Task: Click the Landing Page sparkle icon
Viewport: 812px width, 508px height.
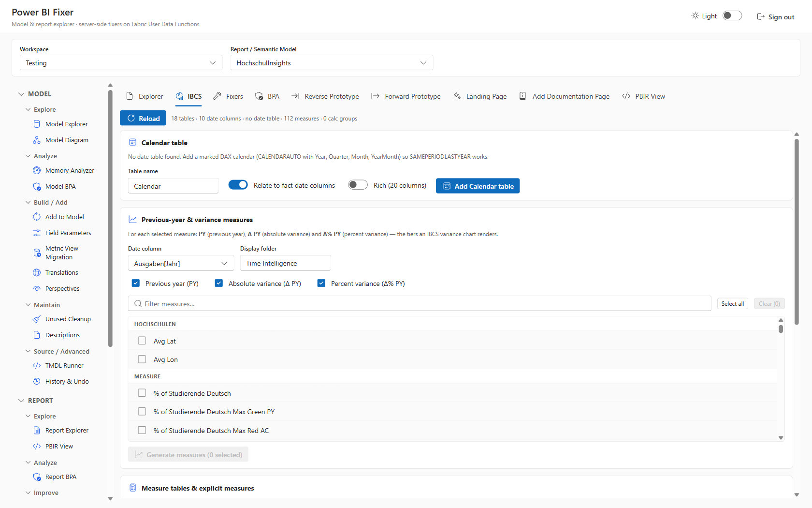Action: [457, 96]
